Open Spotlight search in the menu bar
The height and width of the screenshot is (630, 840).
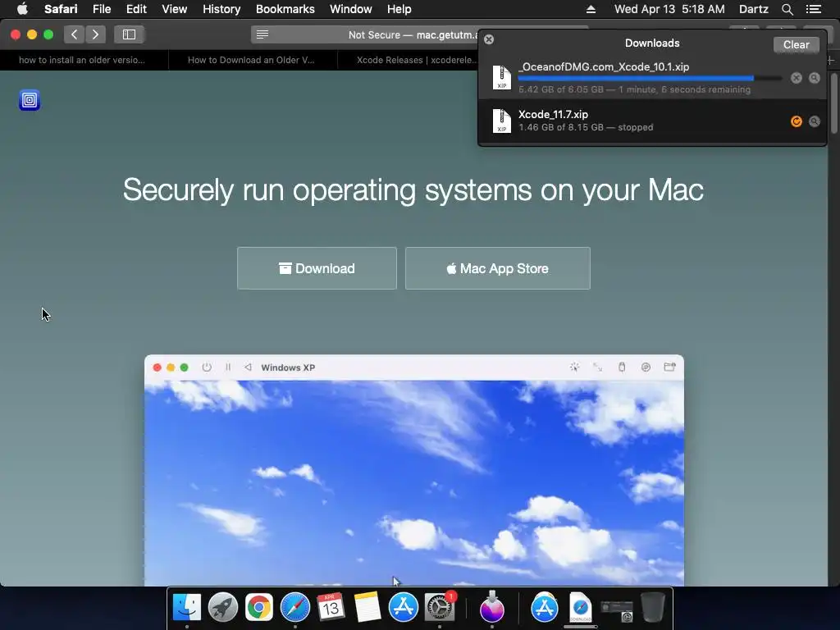click(x=787, y=9)
